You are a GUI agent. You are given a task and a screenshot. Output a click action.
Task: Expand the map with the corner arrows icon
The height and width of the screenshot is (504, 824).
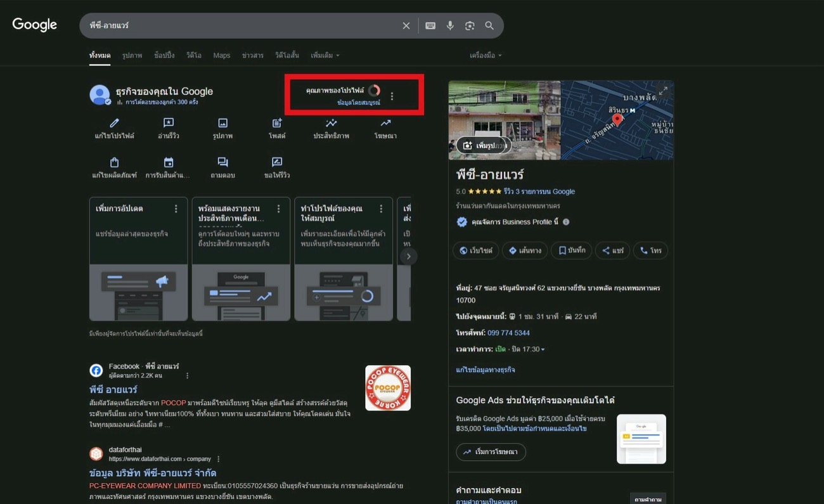pyautogui.click(x=663, y=91)
